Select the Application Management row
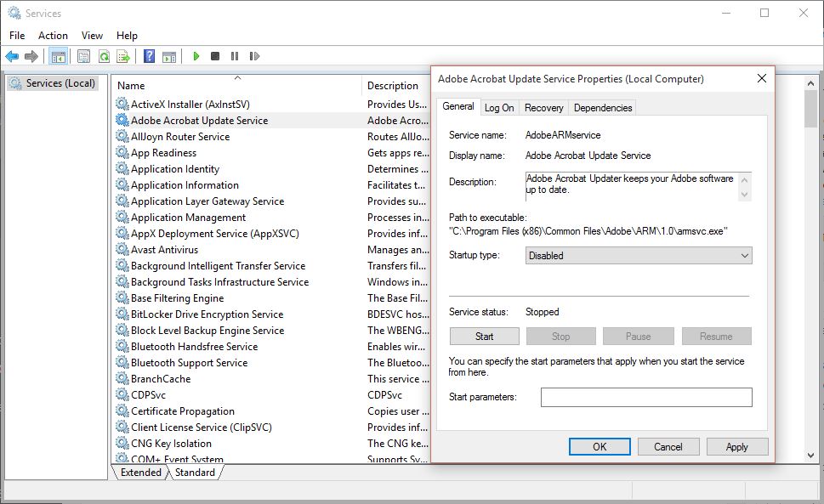 271,218
